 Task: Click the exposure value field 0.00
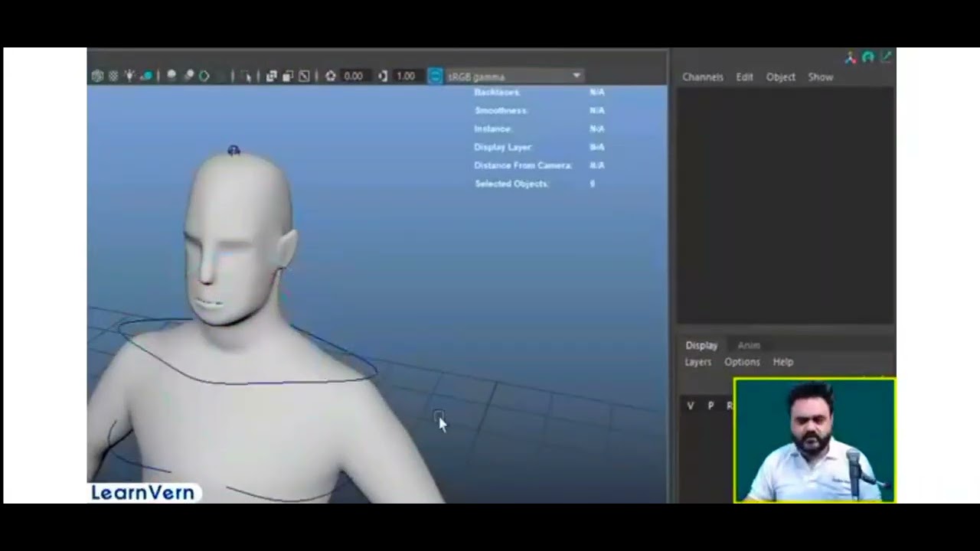(354, 77)
